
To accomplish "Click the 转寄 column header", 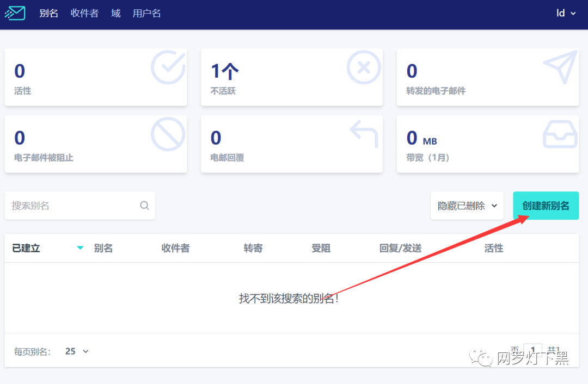I will [253, 248].
